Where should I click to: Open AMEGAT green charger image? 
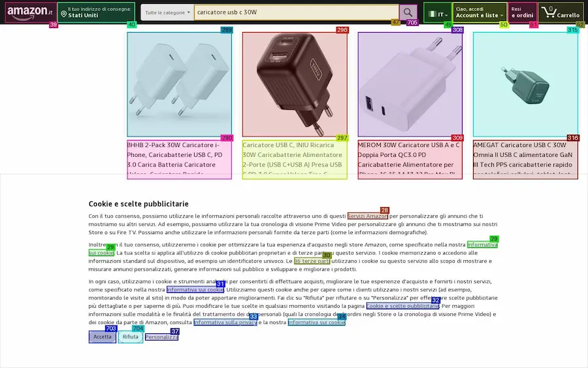click(x=525, y=84)
